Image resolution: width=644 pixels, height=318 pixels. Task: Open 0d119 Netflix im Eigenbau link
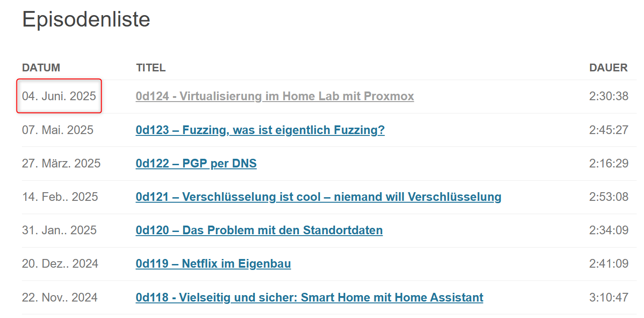pos(213,264)
